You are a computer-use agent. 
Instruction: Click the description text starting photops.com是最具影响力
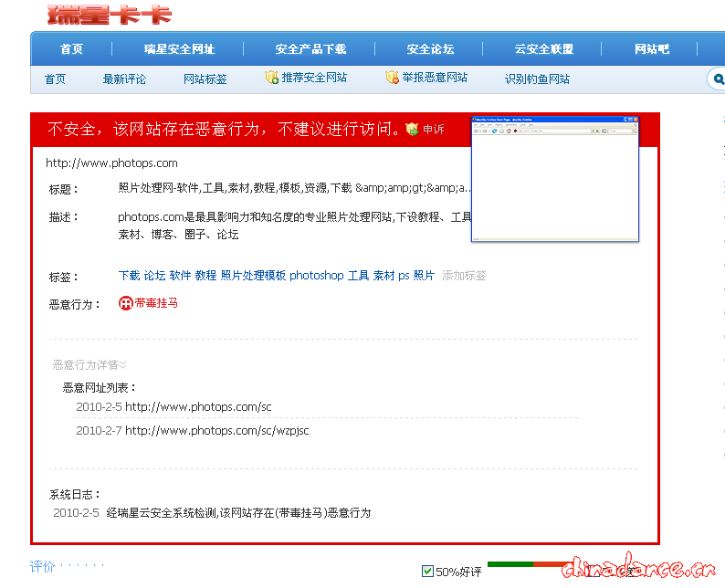tap(295, 226)
